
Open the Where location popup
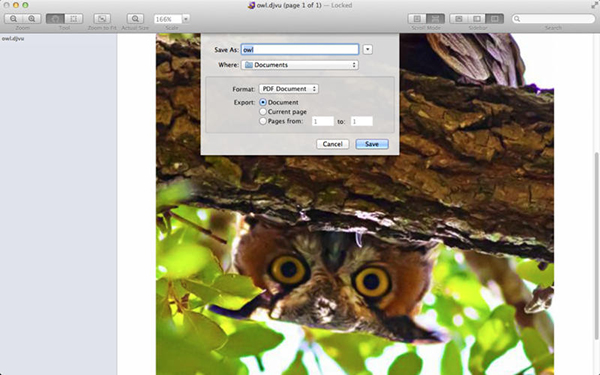(x=300, y=65)
